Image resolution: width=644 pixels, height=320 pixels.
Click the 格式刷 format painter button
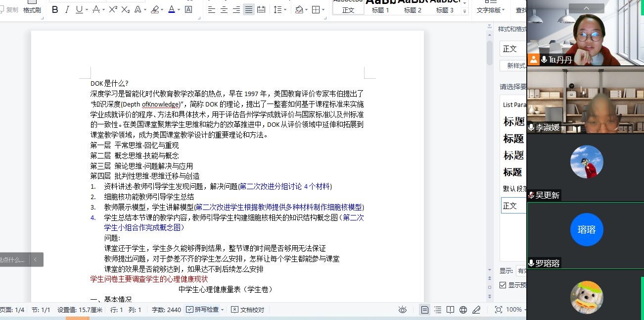32,7
